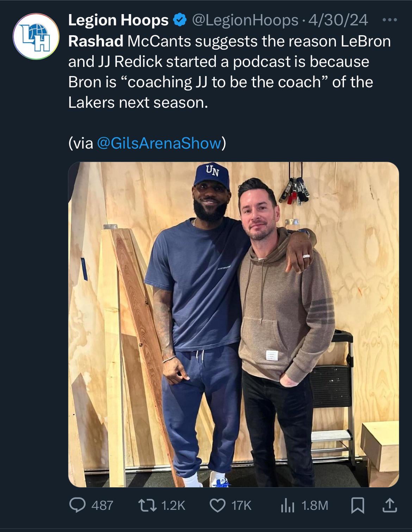The width and height of the screenshot is (412, 532).
Task: Click the blue verified badge
Action: coord(180,20)
